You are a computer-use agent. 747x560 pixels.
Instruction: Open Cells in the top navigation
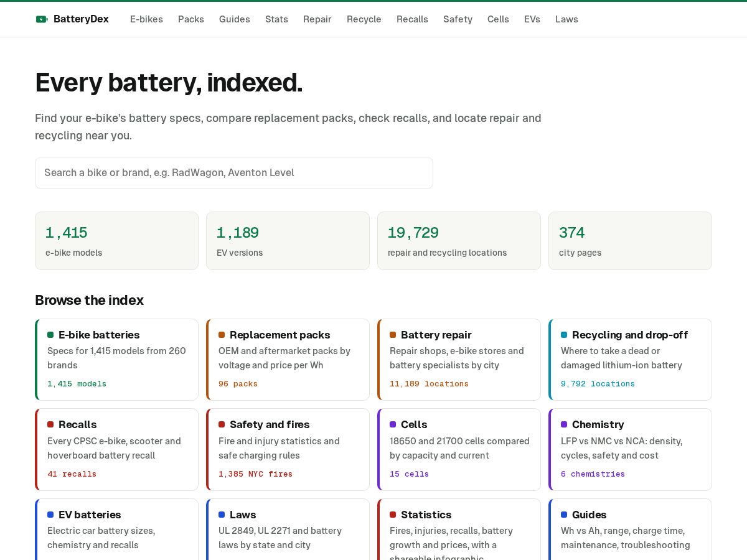pyautogui.click(x=498, y=19)
